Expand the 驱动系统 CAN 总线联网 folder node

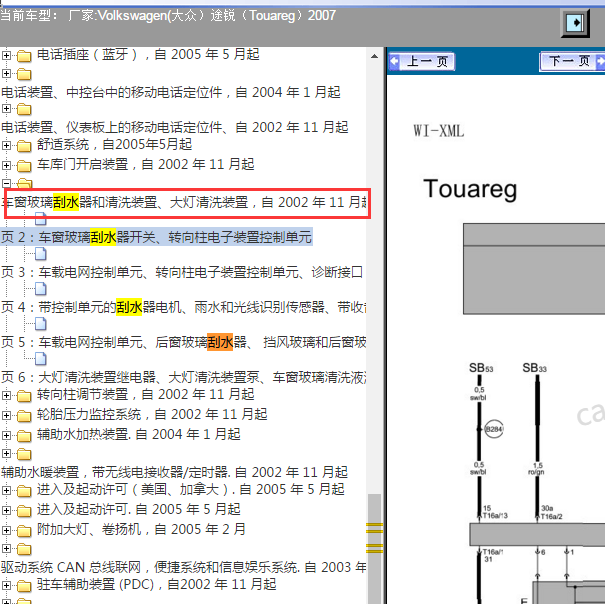coord(6,548)
